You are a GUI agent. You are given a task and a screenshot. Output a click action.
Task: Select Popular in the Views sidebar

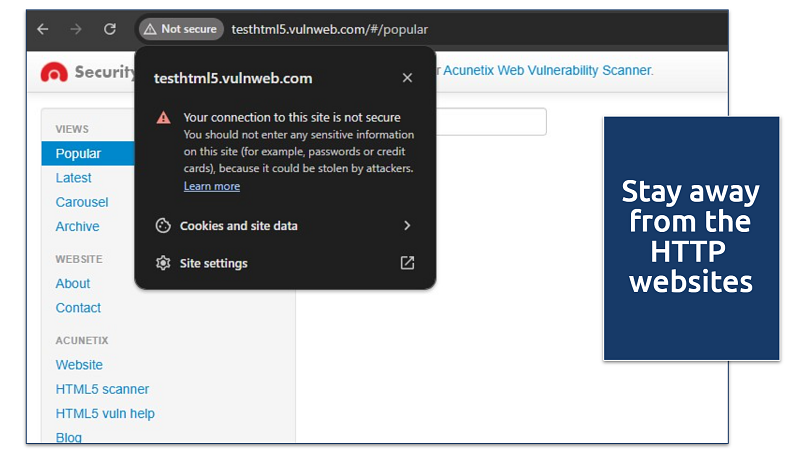[78, 154]
